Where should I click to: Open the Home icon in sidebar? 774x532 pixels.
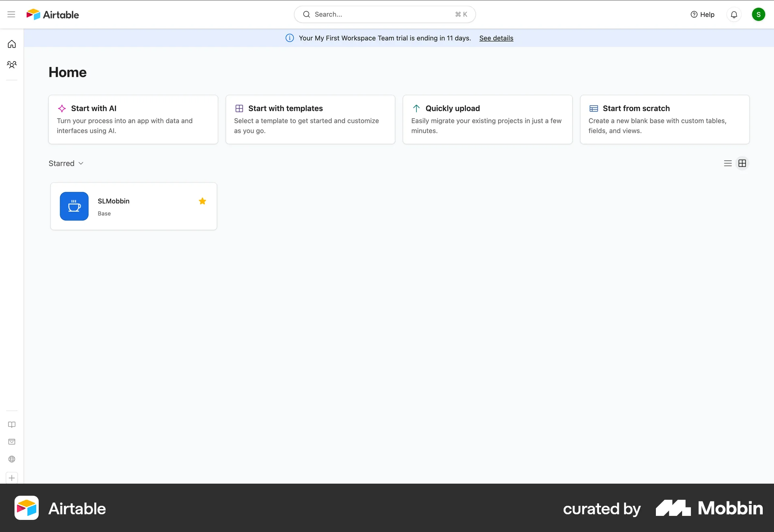[12, 44]
